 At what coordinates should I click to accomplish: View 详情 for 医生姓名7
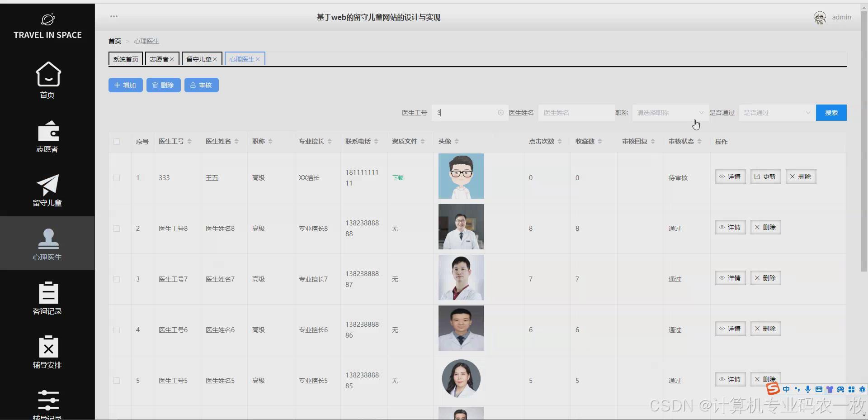[730, 278]
